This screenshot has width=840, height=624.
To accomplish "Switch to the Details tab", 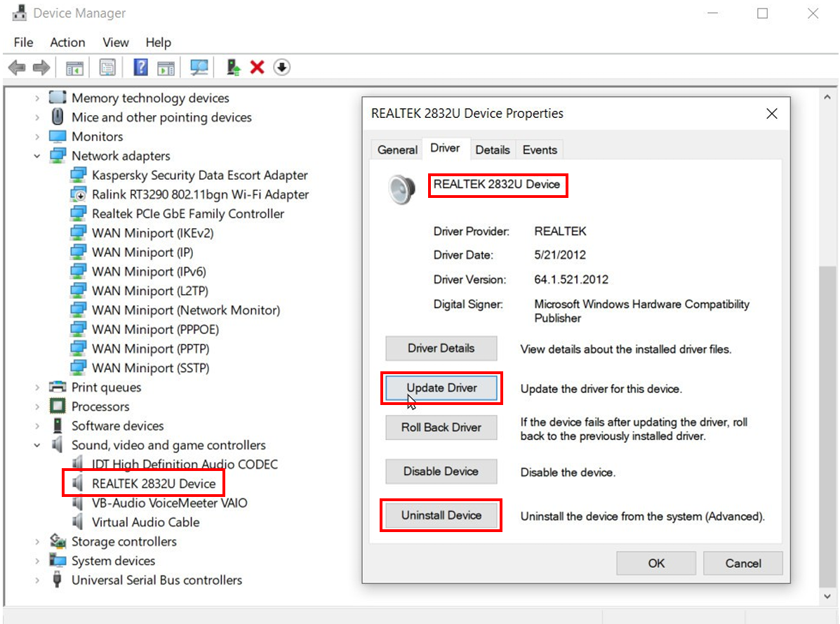I will [493, 150].
